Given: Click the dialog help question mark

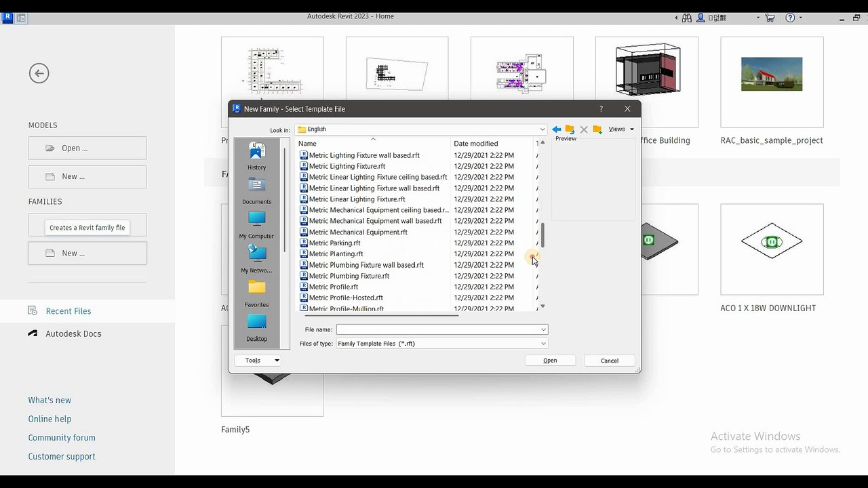Looking at the screenshot, I should [x=601, y=109].
